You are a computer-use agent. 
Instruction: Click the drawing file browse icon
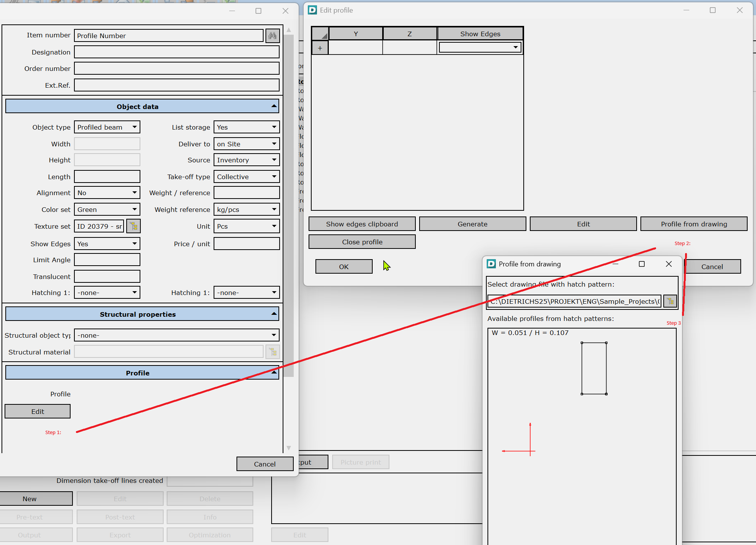[670, 301]
